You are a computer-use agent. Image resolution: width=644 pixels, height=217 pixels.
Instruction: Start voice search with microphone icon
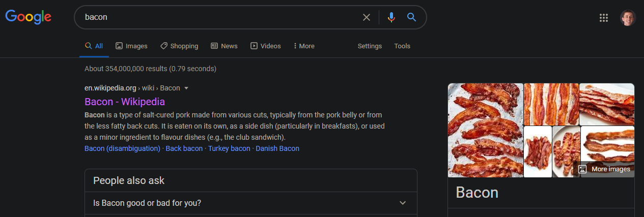click(x=391, y=17)
